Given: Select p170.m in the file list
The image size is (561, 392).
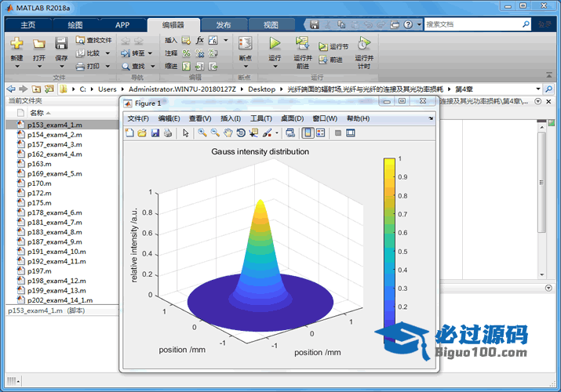Looking at the screenshot, I should (39, 183).
